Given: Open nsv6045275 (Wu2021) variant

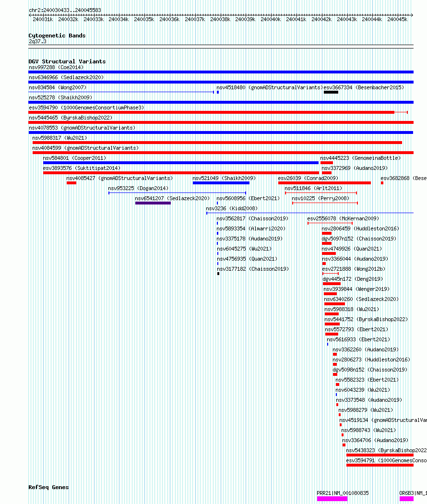Looking at the screenshot, I should 244,249.
